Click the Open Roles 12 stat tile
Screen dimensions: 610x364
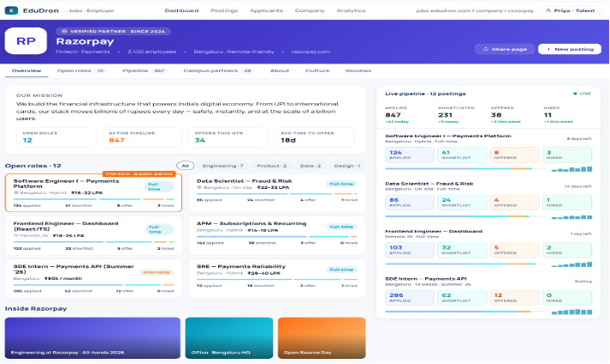(57, 137)
